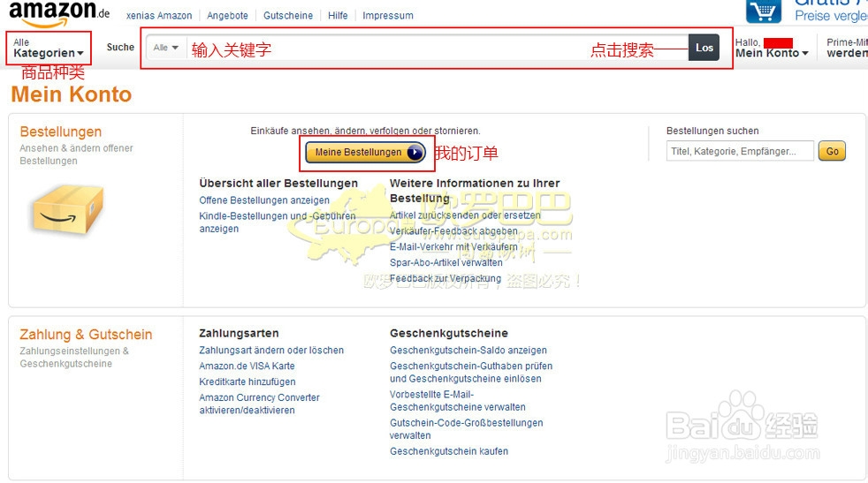Open Impressum in top navigation
This screenshot has height=483, width=868.
(388, 16)
